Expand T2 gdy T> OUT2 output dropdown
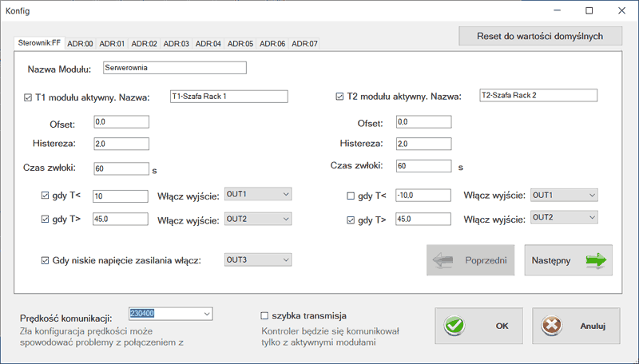The height and width of the screenshot is (364, 639). pyautogui.click(x=591, y=217)
